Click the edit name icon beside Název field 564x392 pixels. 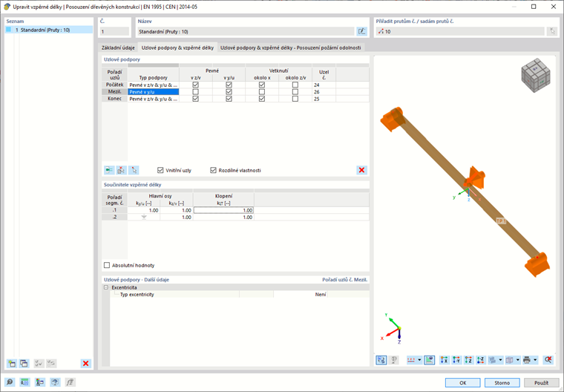click(361, 31)
